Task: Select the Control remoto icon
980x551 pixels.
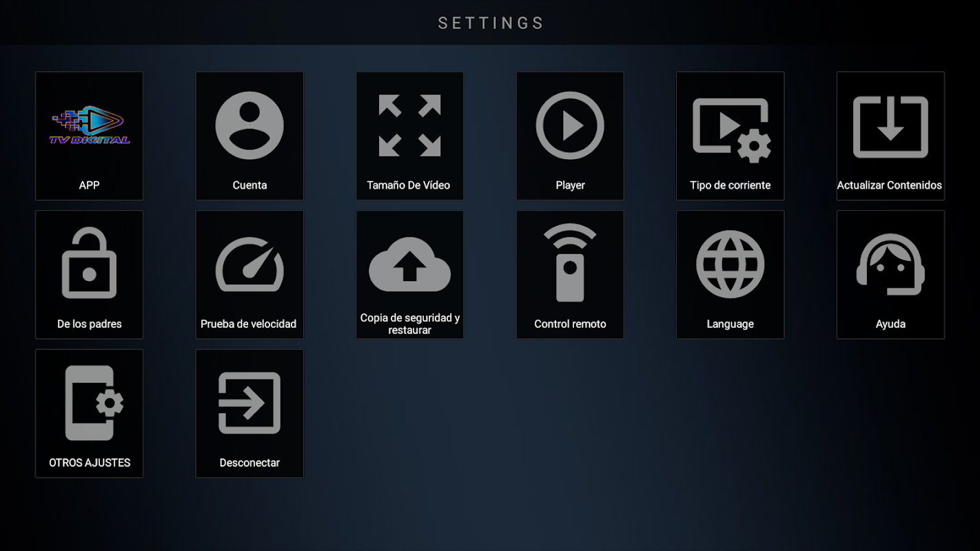Action: click(x=570, y=262)
